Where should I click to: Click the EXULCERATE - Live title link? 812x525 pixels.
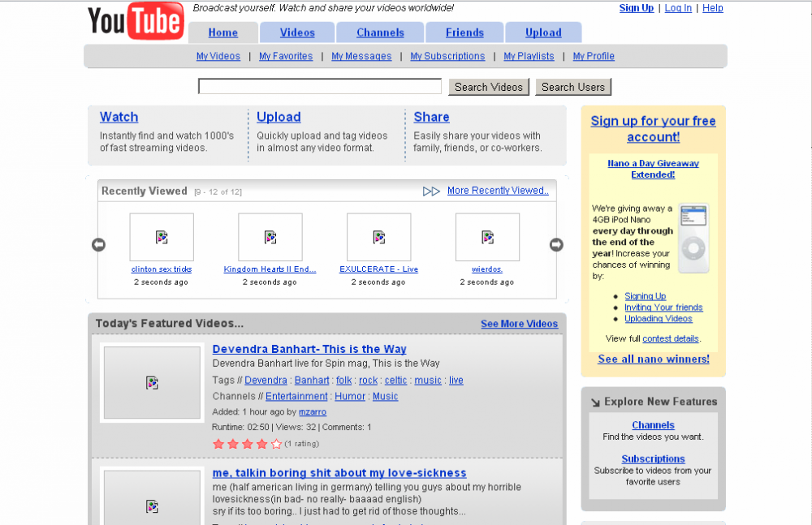tap(378, 269)
